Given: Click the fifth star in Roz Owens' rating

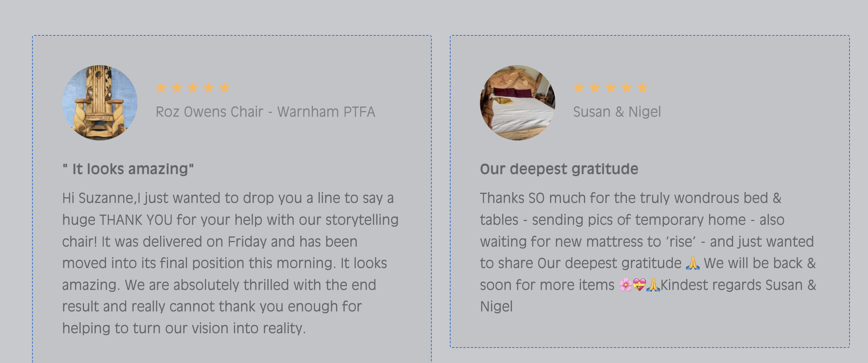Looking at the screenshot, I should click(225, 88).
